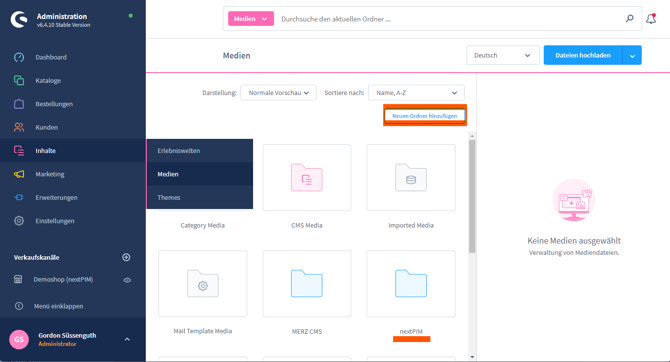Open the Normale Vorschau display dropdown

click(279, 93)
